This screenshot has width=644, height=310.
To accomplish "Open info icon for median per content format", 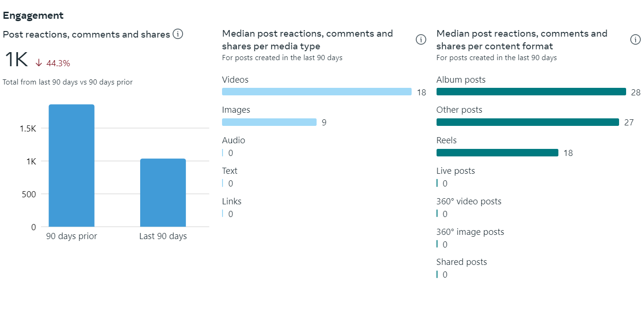I will 636,40.
